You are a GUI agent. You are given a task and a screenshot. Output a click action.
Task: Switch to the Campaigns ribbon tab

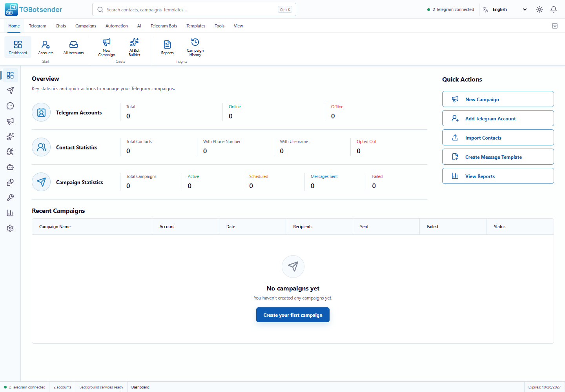pos(86,26)
